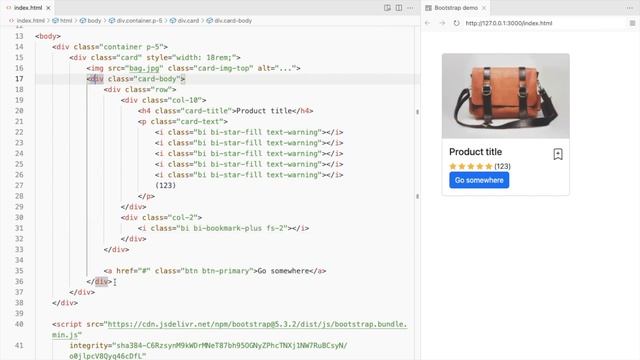Click the col-10 div on line 19
This screenshot has width=640, height=360.
[163, 100]
